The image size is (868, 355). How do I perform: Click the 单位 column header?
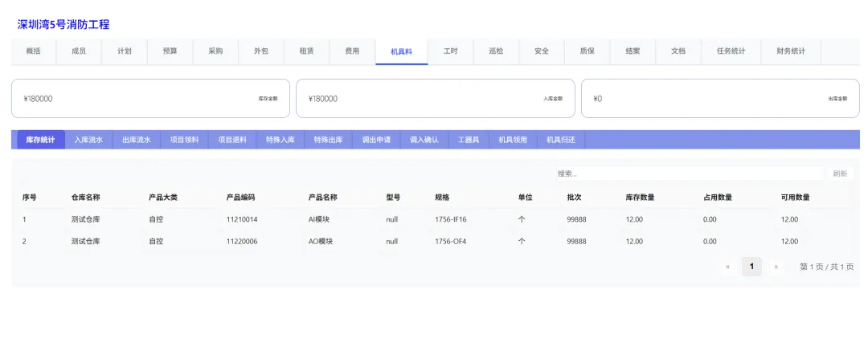526,198
